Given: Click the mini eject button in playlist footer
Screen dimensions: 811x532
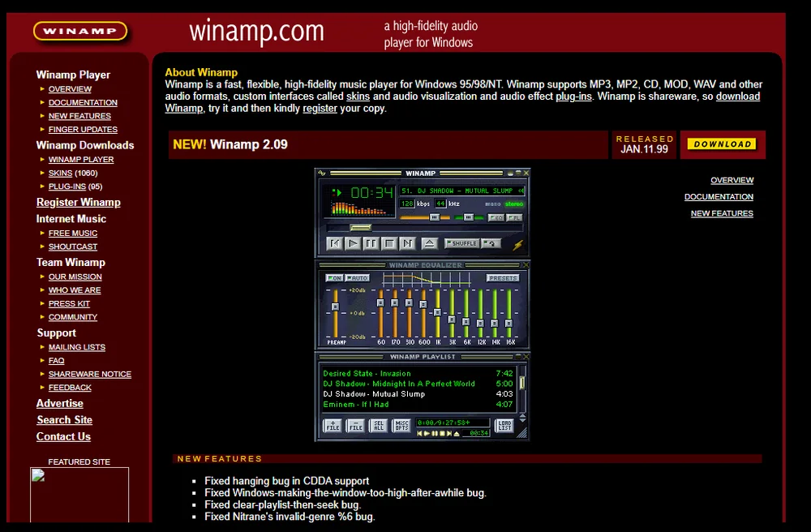Looking at the screenshot, I should (x=456, y=435).
